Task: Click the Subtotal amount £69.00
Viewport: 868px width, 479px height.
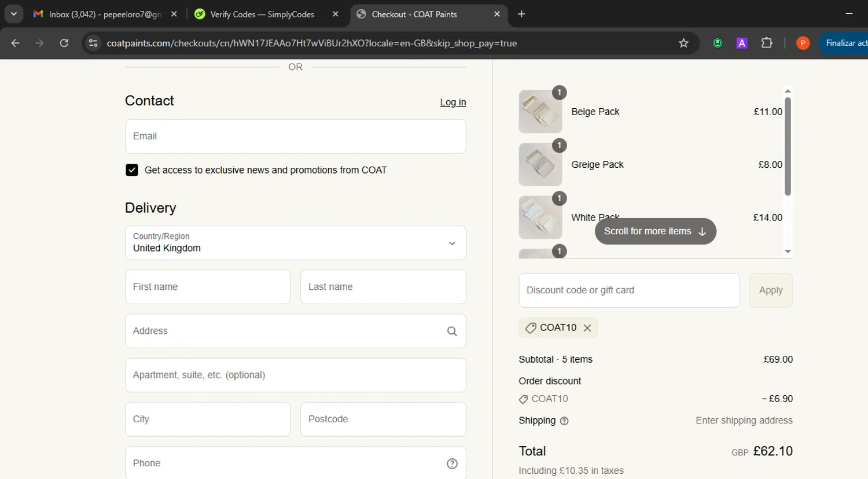Action: 778,359
